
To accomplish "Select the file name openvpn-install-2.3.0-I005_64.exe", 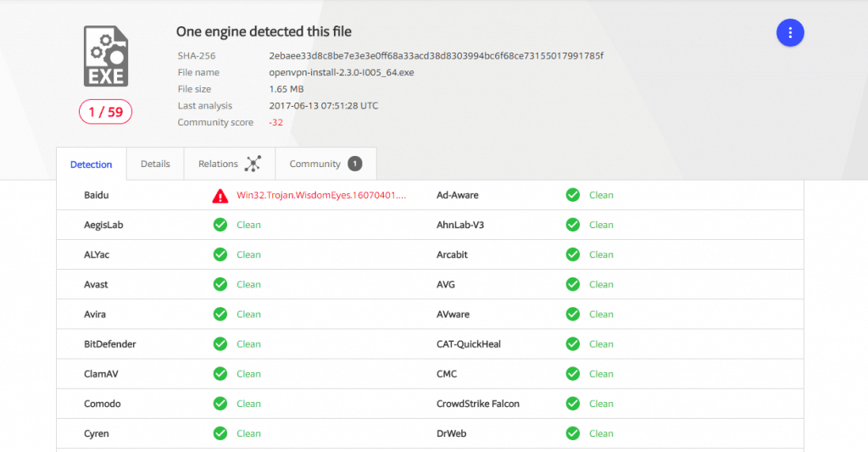I will point(342,73).
